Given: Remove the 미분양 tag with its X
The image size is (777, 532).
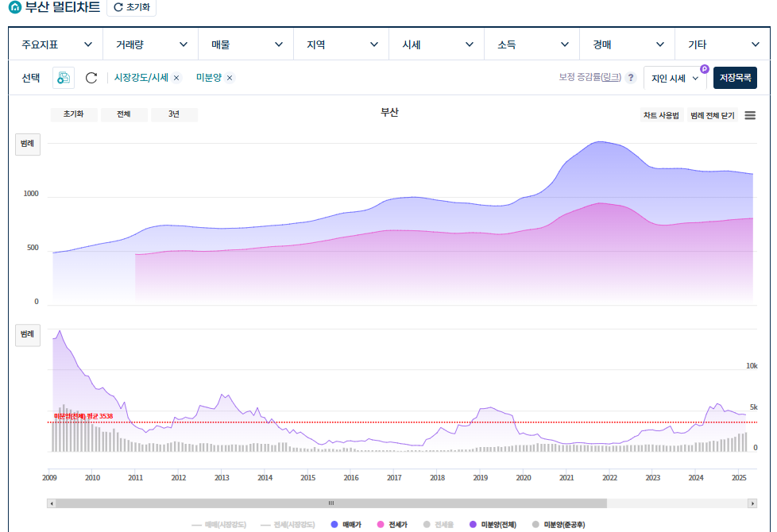Looking at the screenshot, I should click(230, 78).
